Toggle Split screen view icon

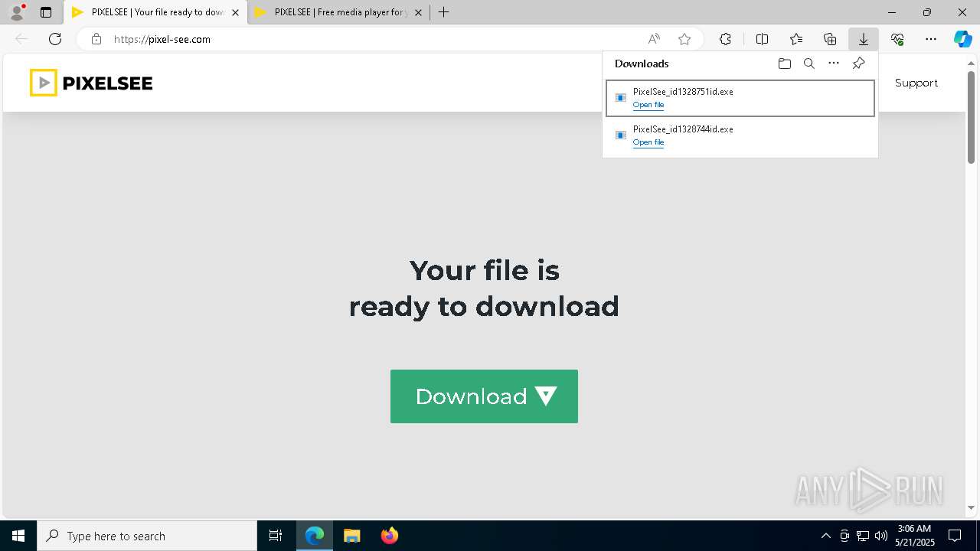763,39
